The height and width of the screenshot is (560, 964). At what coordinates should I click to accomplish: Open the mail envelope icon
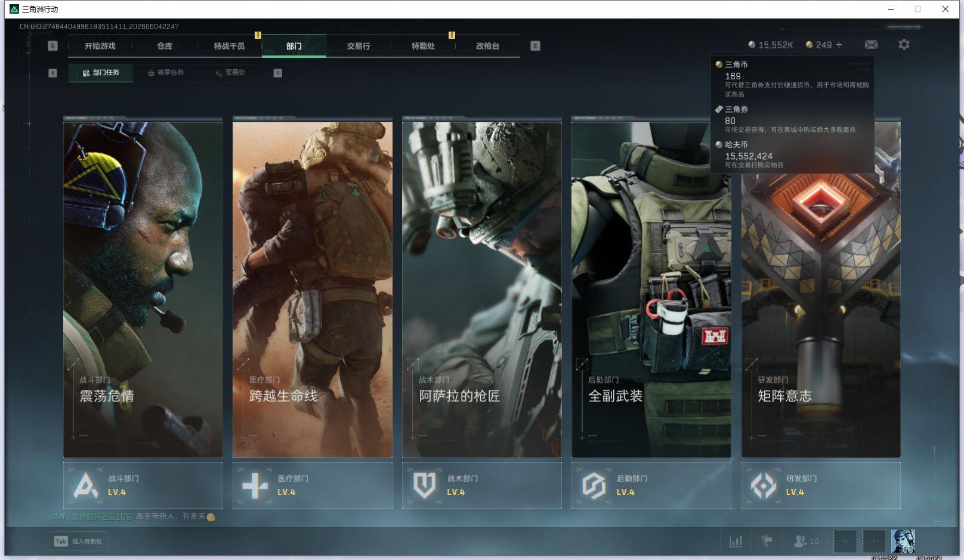[x=871, y=45]
